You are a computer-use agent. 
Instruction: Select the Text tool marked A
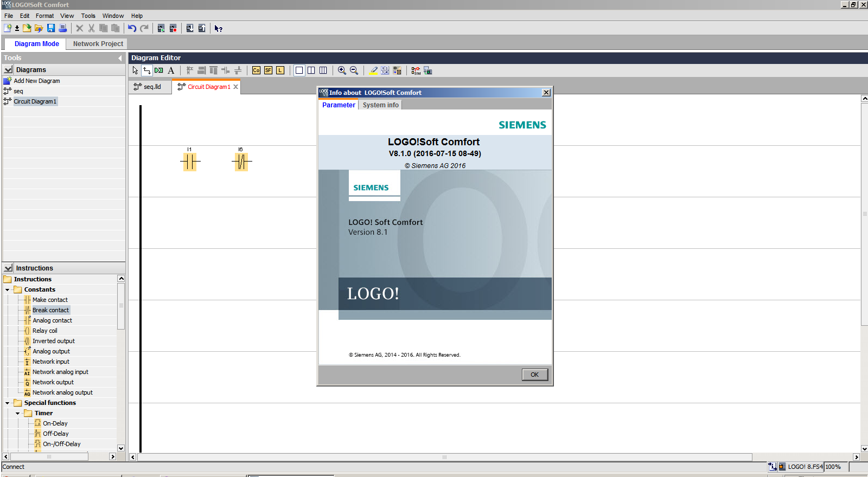(171, 70)
